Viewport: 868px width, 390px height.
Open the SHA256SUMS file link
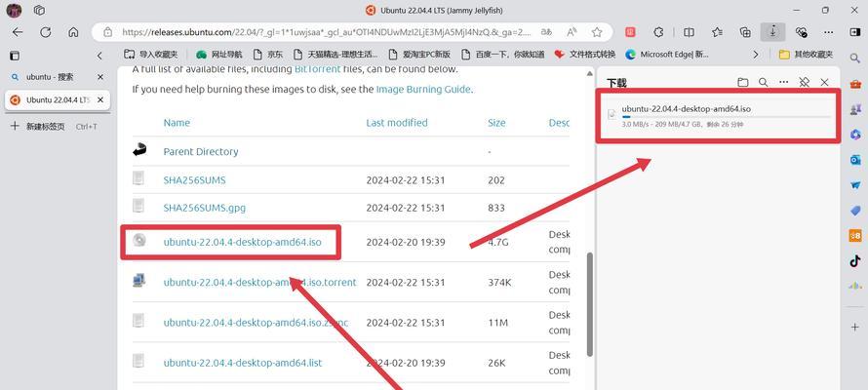pos(194,180)
